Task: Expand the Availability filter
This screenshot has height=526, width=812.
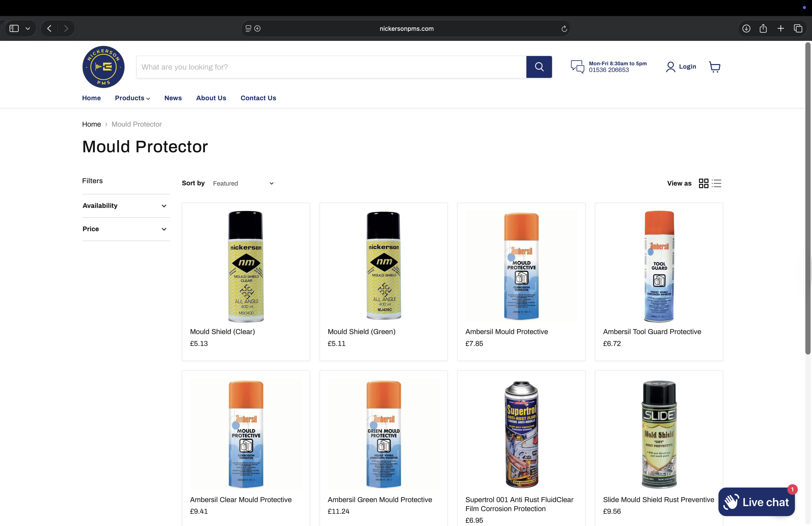Action: (126, 205)
